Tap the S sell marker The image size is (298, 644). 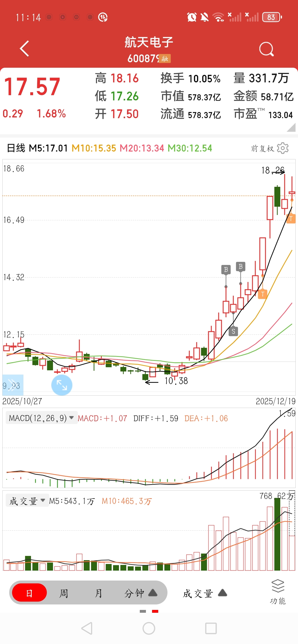233,331
